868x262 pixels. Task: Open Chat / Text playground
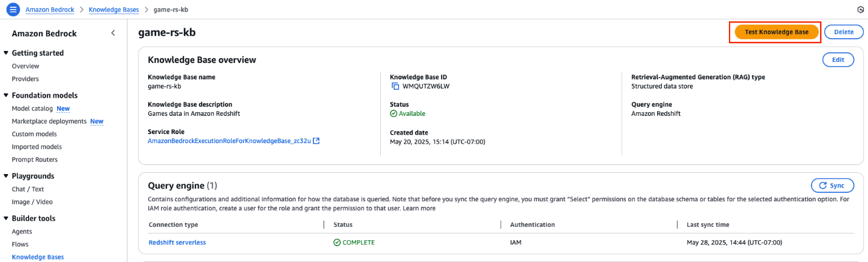point(27,189)
